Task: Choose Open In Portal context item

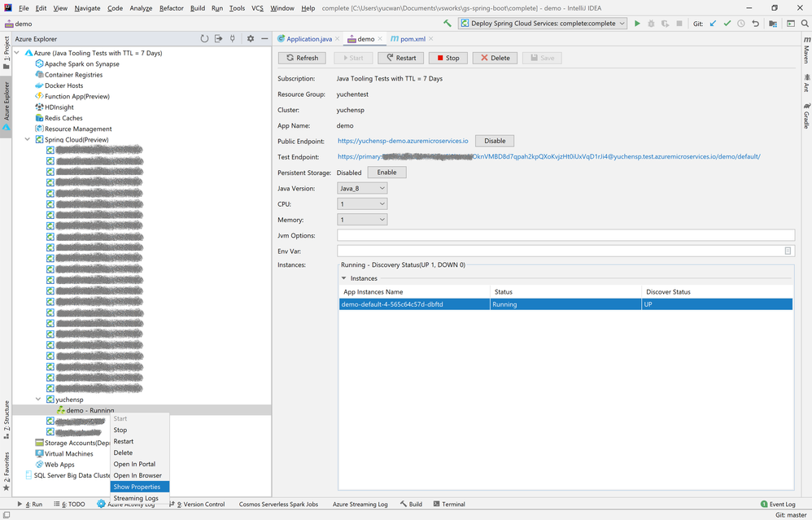Action: (x=140, y=464)
